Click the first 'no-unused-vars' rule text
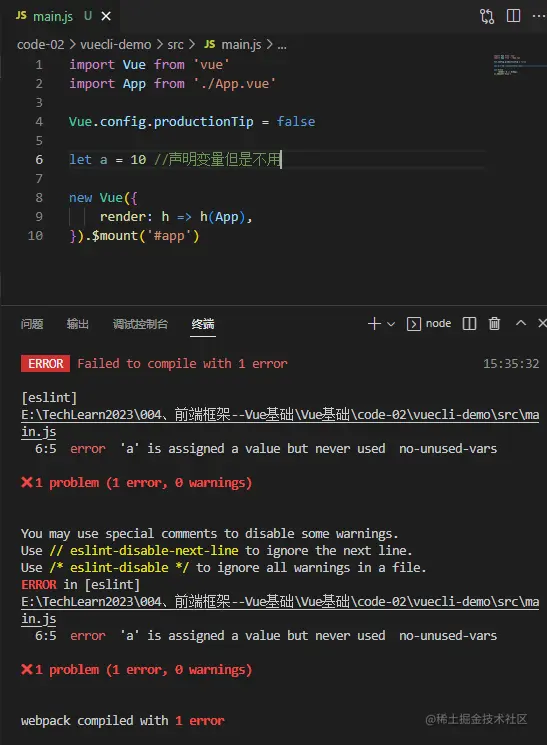The image size is (547, 745). 448,449
